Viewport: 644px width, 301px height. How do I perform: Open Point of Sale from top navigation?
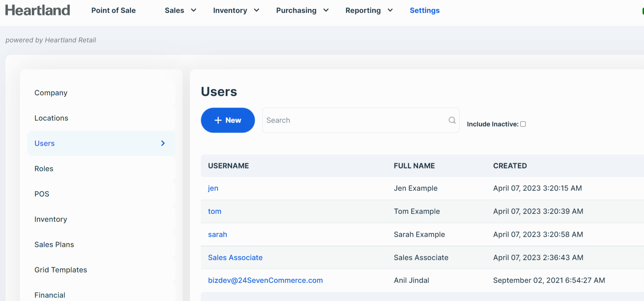tap(114, 10)
